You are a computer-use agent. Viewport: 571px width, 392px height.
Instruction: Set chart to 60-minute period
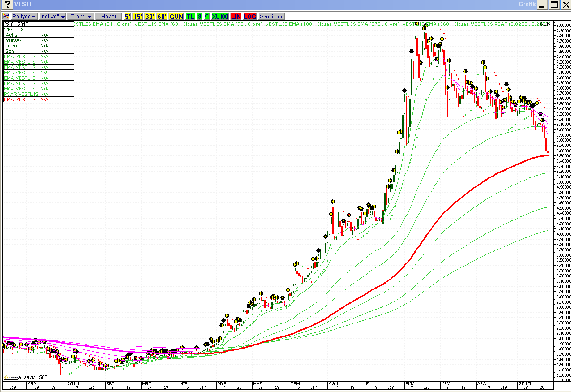162,17
